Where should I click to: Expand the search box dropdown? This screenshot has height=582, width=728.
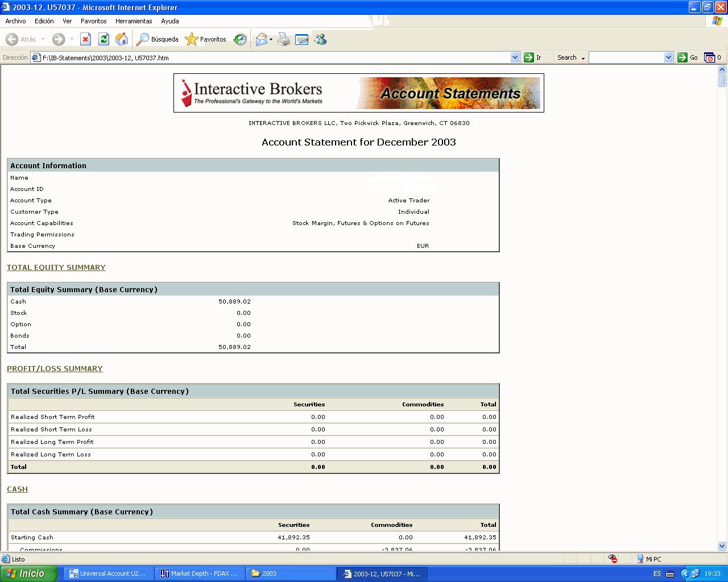(x=669, y=57)
